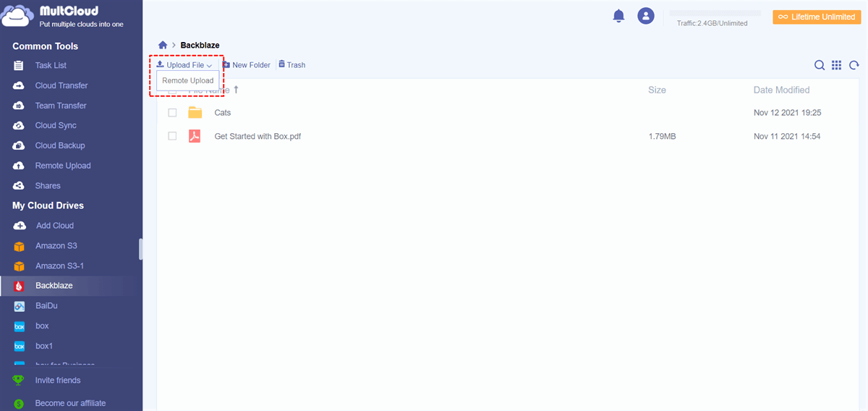Click the 1.79MB size value
The height and width of the screenshot is (411, 868).
point(663,136)
